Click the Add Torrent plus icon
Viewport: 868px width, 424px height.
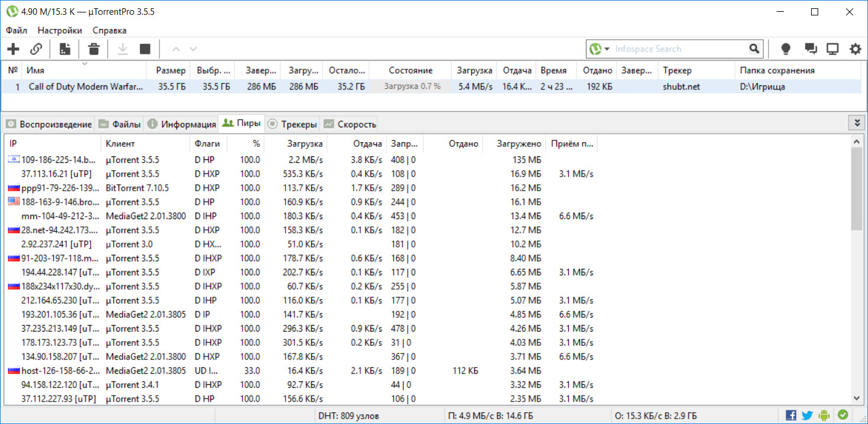pos(12,49)
